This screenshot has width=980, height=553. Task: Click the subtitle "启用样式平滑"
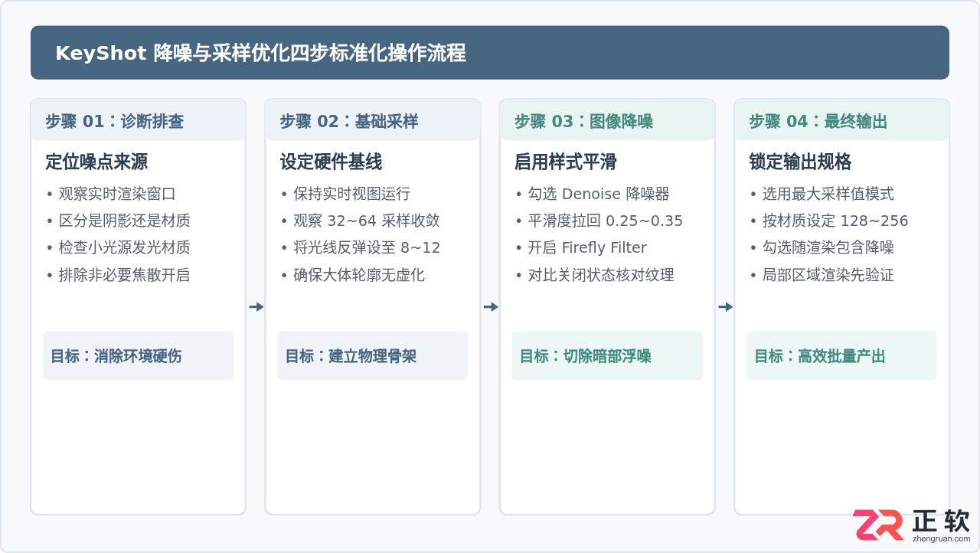coord(566,162)
